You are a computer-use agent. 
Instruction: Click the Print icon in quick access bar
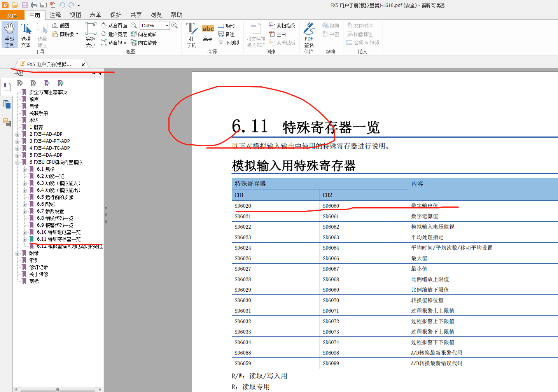[x=34, y=5]
